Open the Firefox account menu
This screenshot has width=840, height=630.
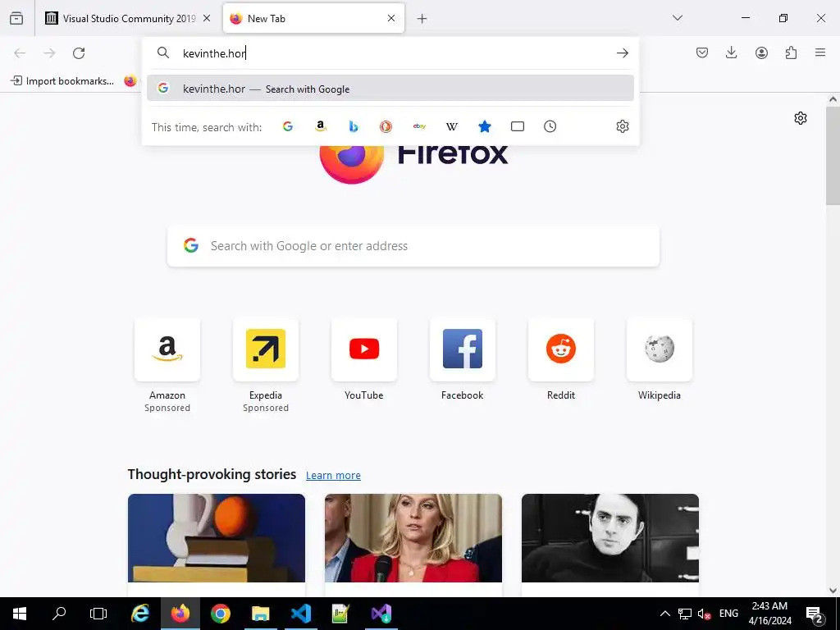761,52
